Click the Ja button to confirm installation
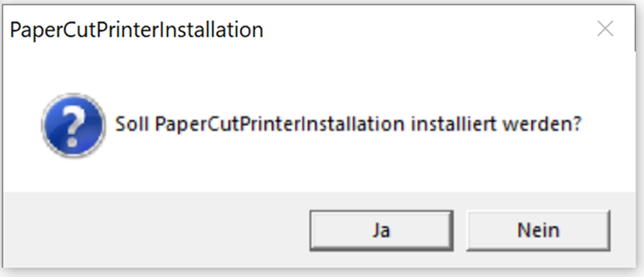Image resolution: width=644 pixels, height=277 pixels. (x=380, y=230)
